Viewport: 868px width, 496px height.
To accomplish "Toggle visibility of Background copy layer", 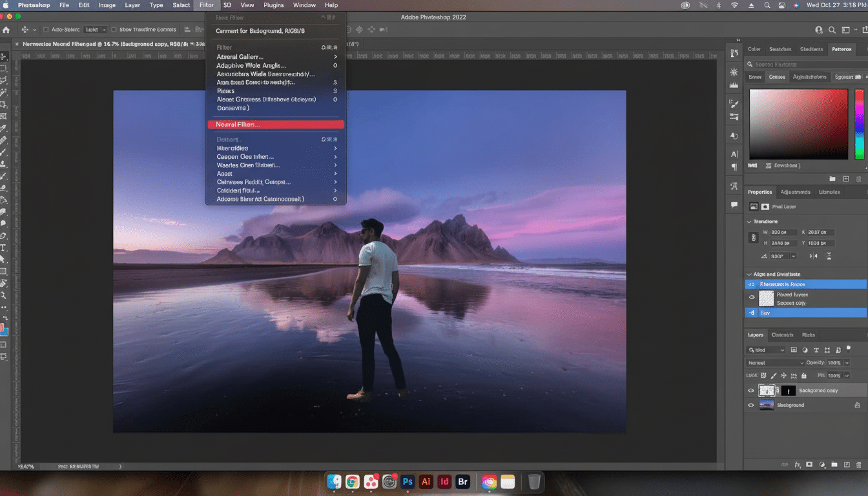I will [750, 389].
